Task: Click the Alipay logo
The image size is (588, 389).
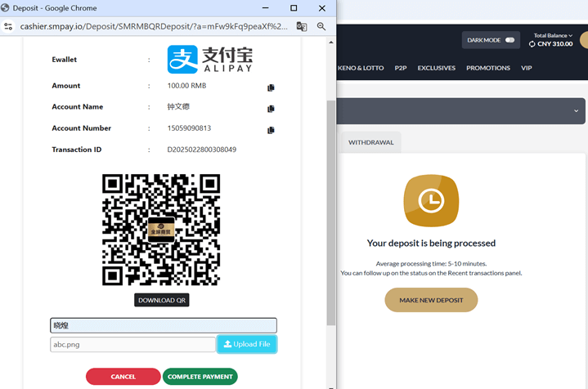Action: [209, 59]
